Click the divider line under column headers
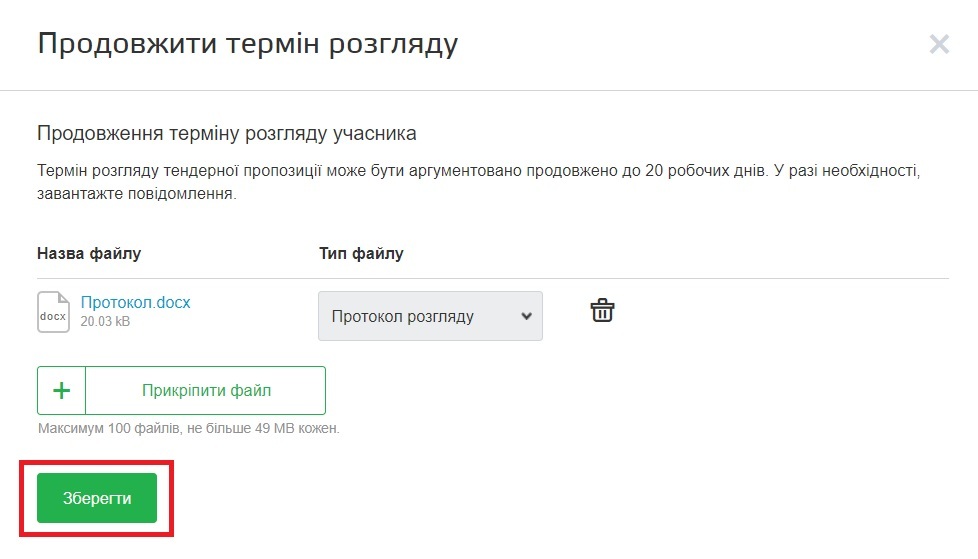 (x=492, y=278)
